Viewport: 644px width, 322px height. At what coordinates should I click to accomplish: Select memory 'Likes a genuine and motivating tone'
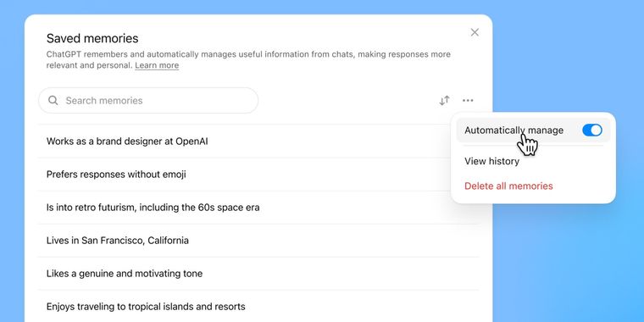tap(258, 274)
